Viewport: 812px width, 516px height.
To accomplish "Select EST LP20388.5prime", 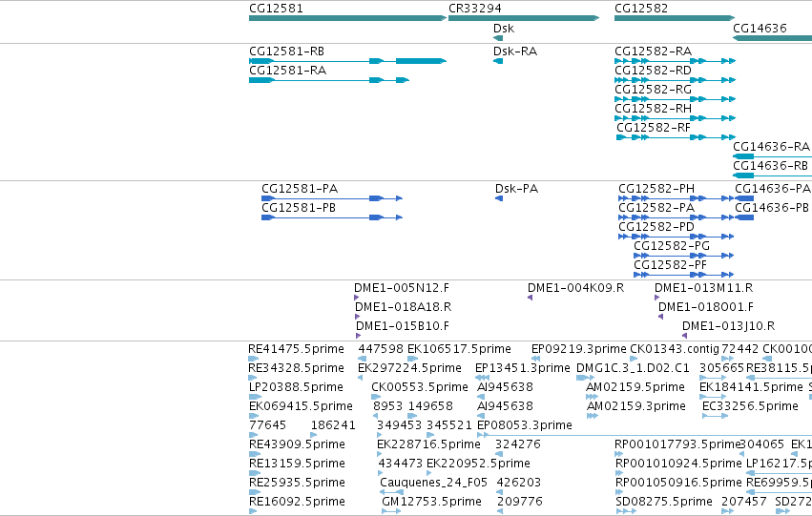I will click(x=256, y=397).
